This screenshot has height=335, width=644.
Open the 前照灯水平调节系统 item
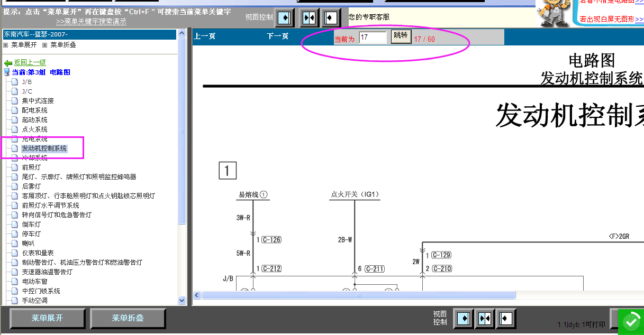50,206
